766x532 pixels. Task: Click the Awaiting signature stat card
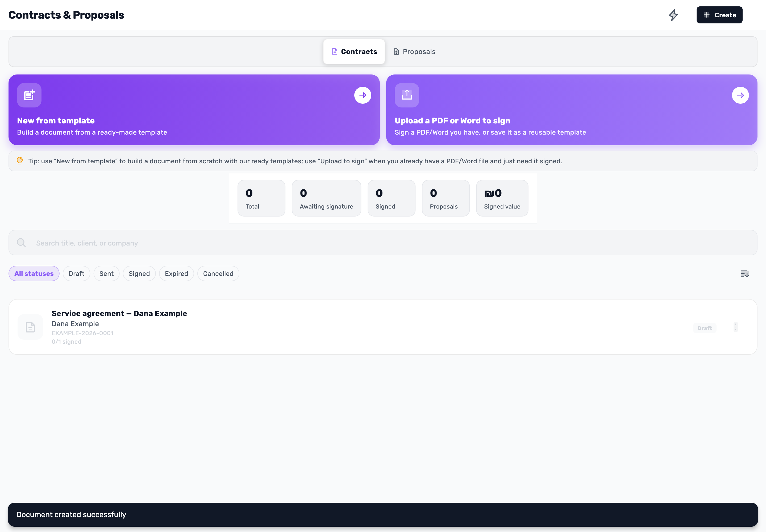[x=326, y=198]
